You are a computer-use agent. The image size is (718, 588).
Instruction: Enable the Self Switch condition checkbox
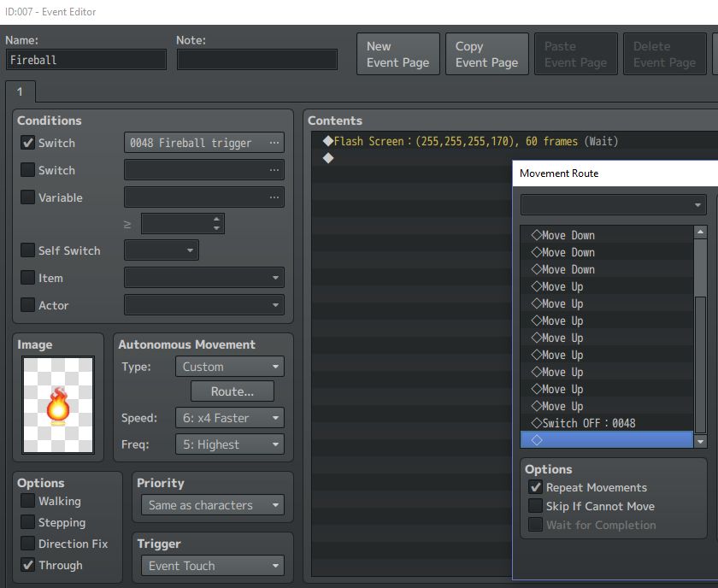tap(28, 250)
